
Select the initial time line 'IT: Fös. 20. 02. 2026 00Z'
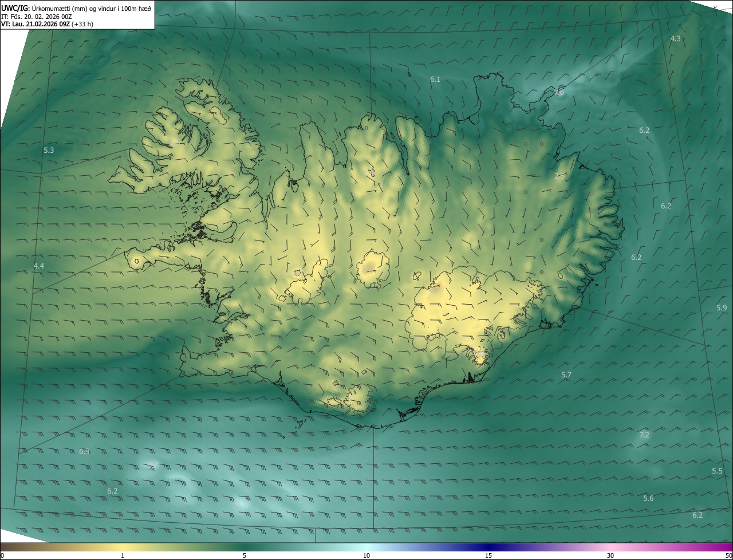[x=36, y=16]
